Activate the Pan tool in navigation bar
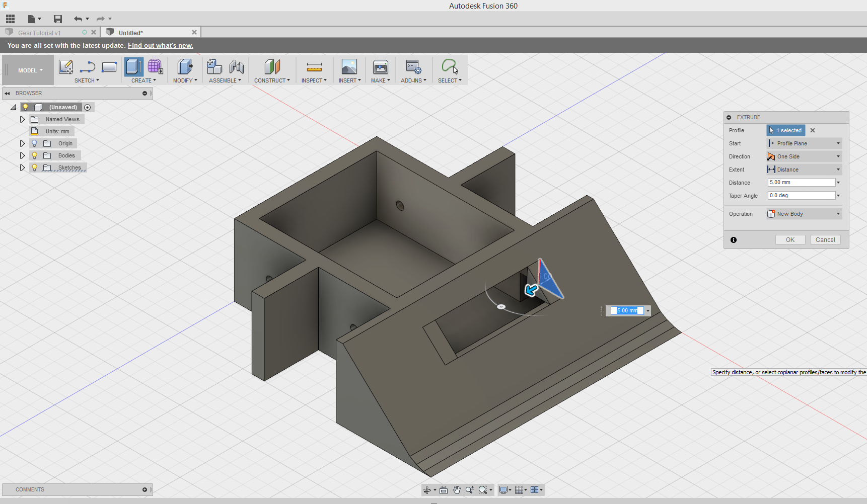The image size is (867, 504). pos(457,489)
